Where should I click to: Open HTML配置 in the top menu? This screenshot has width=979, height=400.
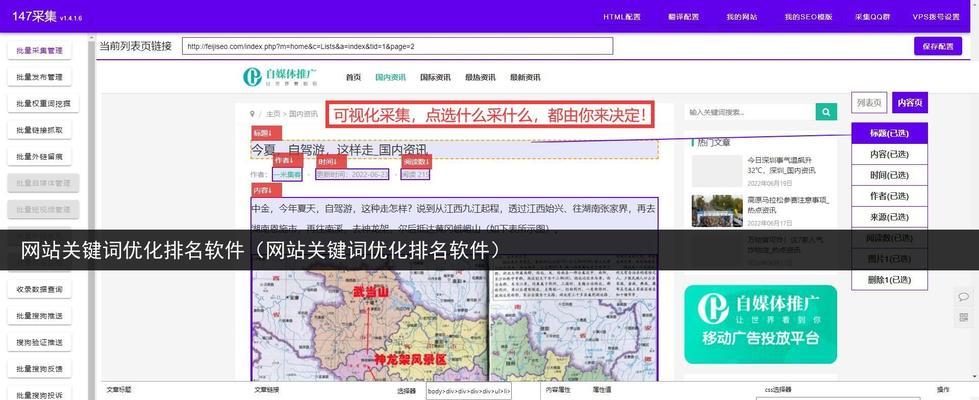coord(622,17)
